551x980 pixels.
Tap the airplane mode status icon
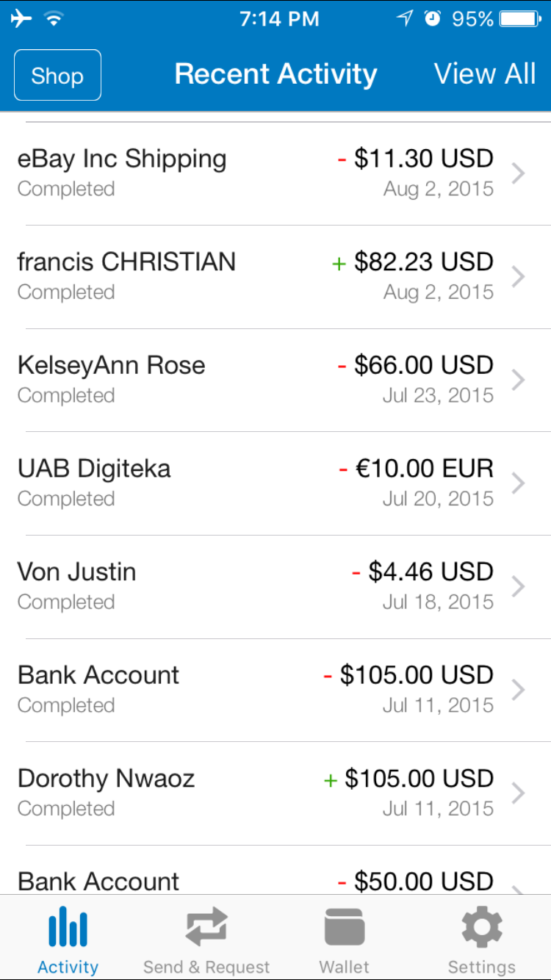[x=21, y=18]
